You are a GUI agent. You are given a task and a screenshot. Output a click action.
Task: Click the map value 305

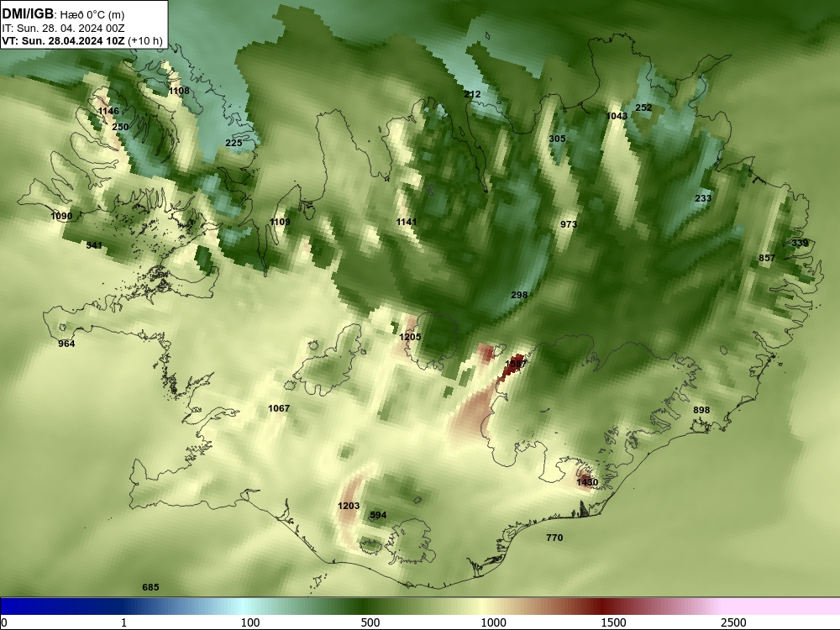(557, 139)
